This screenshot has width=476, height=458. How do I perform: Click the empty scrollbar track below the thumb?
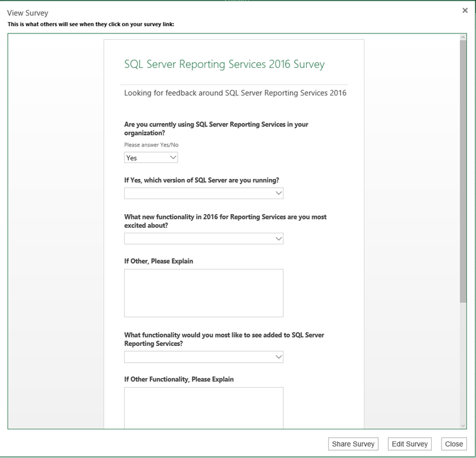click(x=463, y=364)
